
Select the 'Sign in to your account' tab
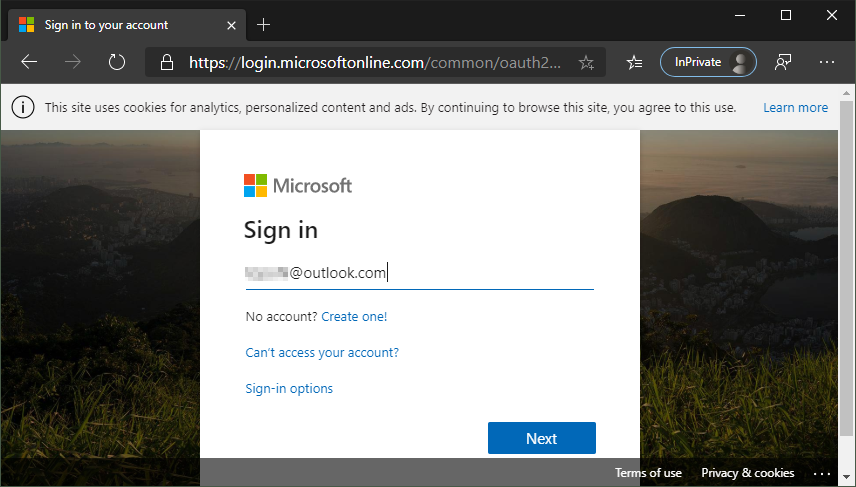pyautogui.click(x=127, y=25)
